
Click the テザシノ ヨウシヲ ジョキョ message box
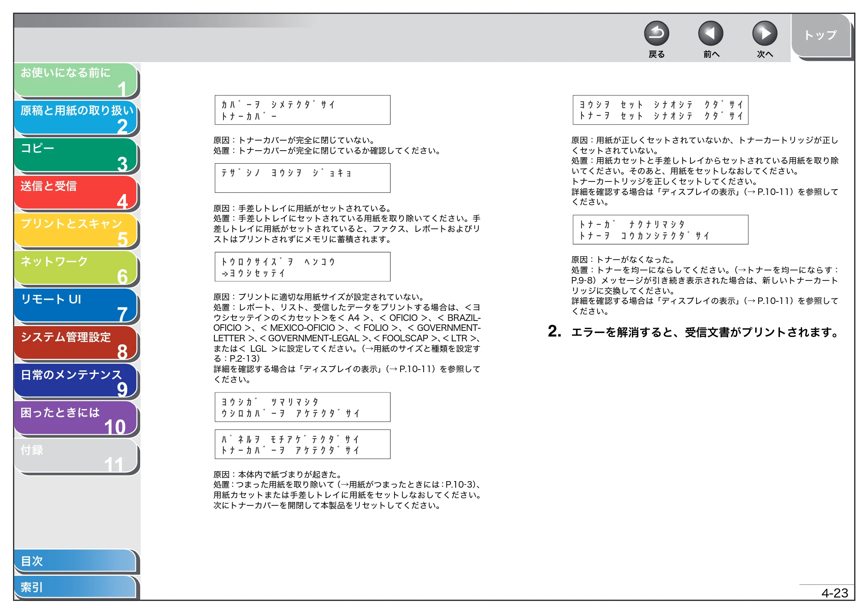tap(302, 178)
